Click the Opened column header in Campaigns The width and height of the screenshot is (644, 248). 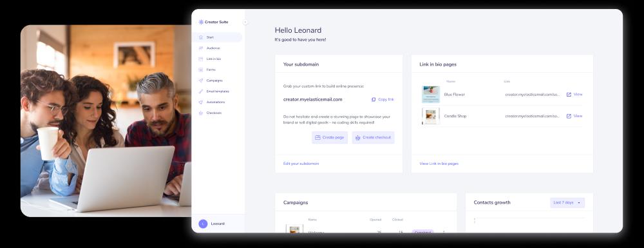[x=375, y=220]
